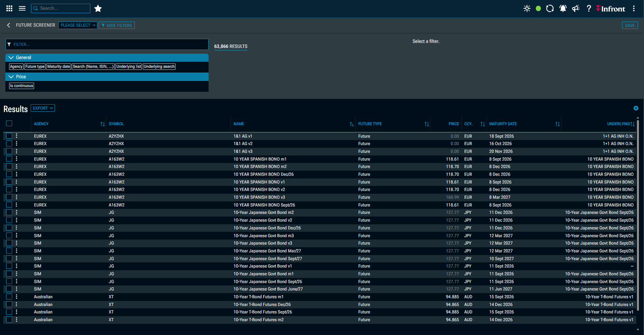Select the Underlying list filter tag

click(129, 67)
